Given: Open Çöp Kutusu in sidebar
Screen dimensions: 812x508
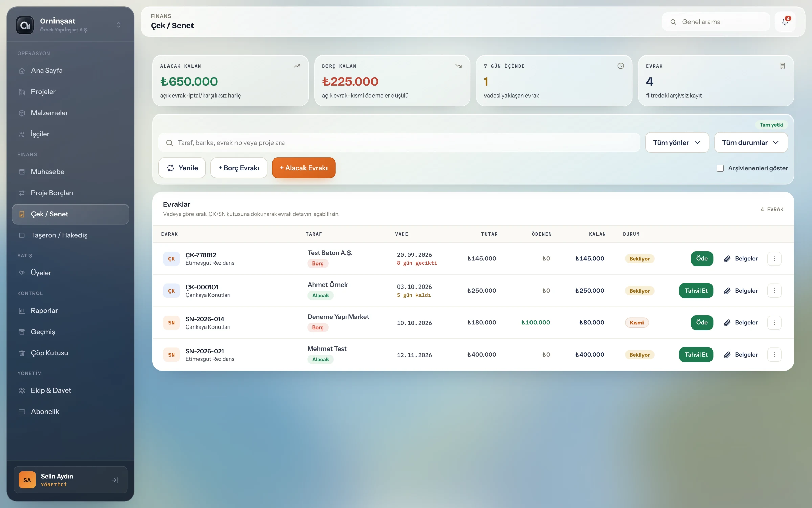Looking at the screenshot, I should (x=70, y=353).
